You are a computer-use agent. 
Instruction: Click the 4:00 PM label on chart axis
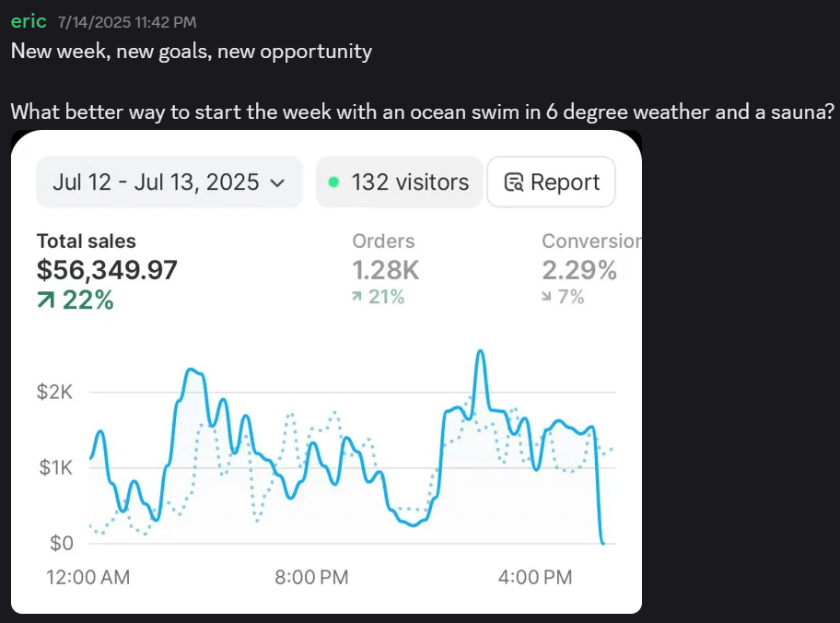click(x=534, y=578)
